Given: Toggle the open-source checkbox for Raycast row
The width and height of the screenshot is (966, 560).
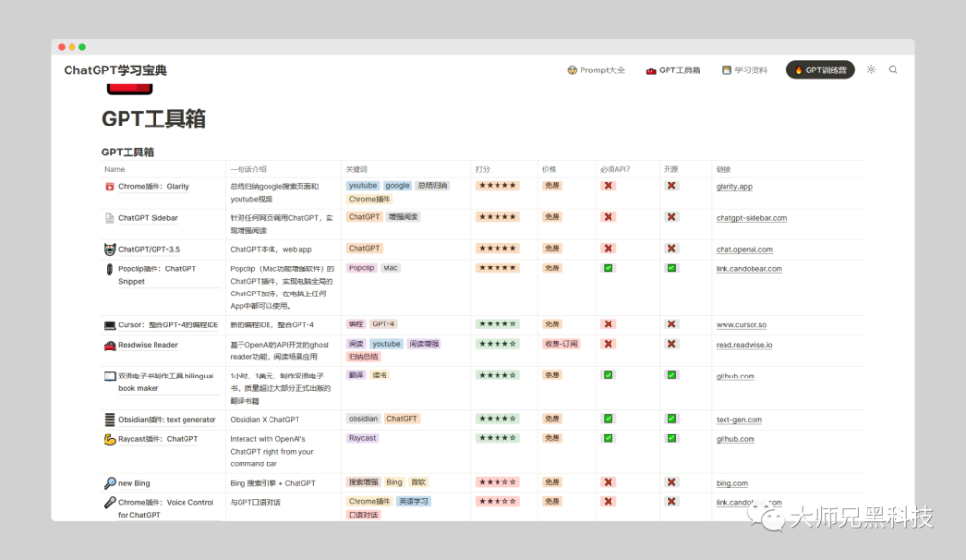Looking at the screenshot, I should pos(671,438).
